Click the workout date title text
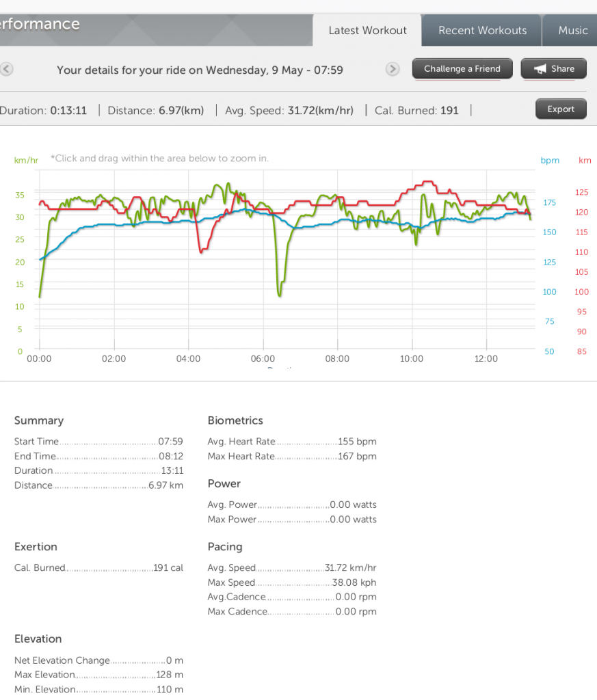 point(200,70)
